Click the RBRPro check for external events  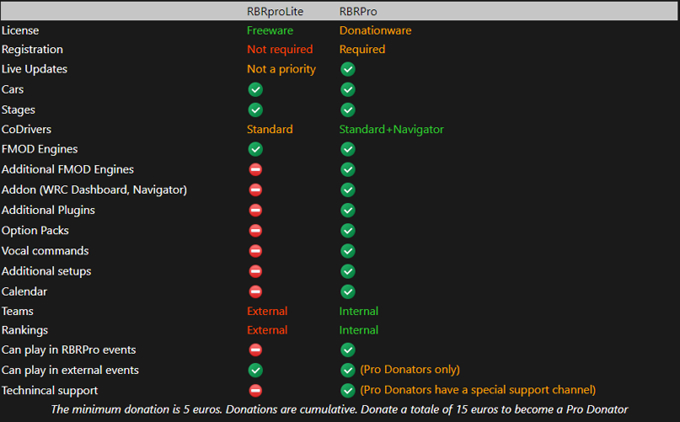pyautogui.click(x=348, y=370)
